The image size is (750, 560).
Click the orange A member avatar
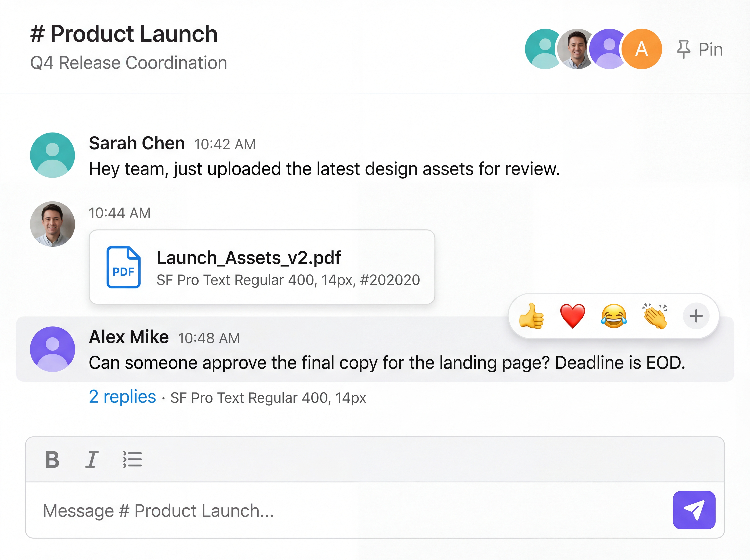click(642, 49)
